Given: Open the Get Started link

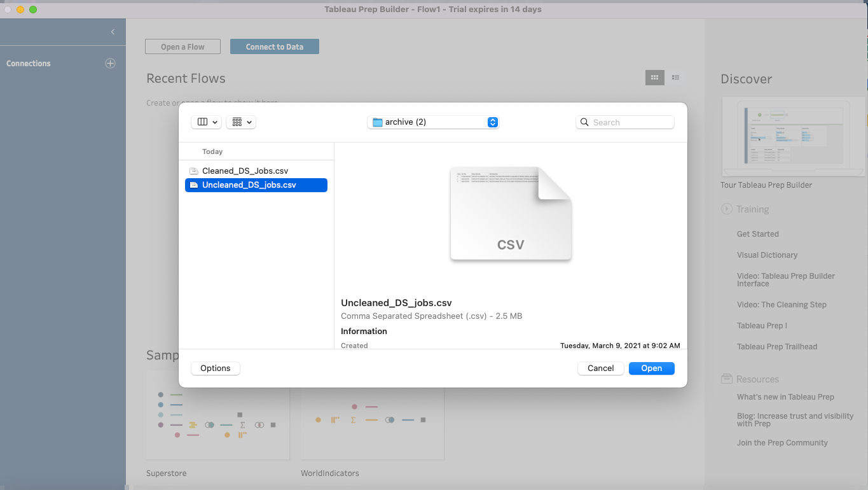Looking at the screenshot, I should tap(758, 234).
